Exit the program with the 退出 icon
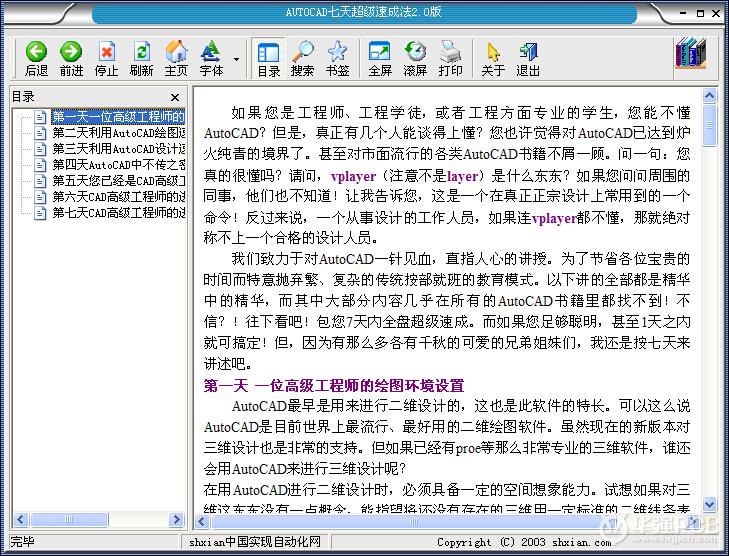This screenshot has height=556, width=729. tap(528, 58)
